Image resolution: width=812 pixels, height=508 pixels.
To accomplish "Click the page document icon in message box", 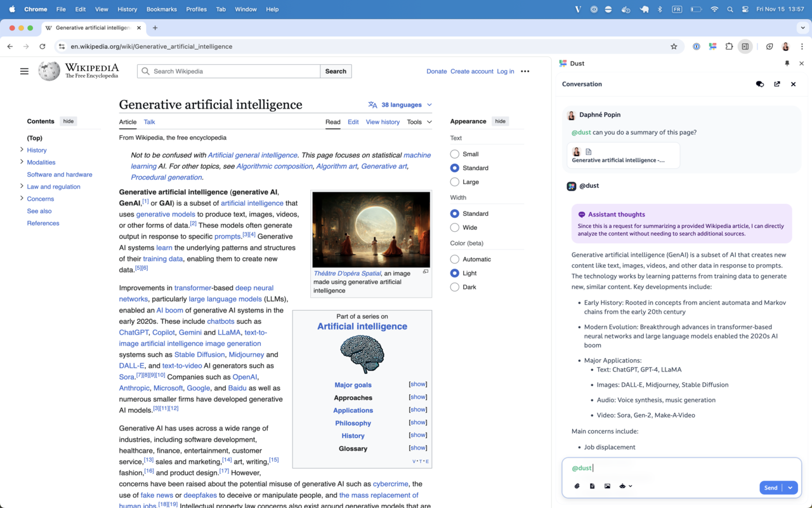I will point(592,486).
